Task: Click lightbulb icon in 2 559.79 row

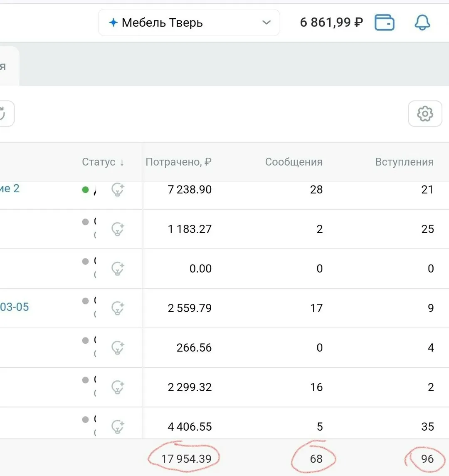Action: tap(118, 308)
